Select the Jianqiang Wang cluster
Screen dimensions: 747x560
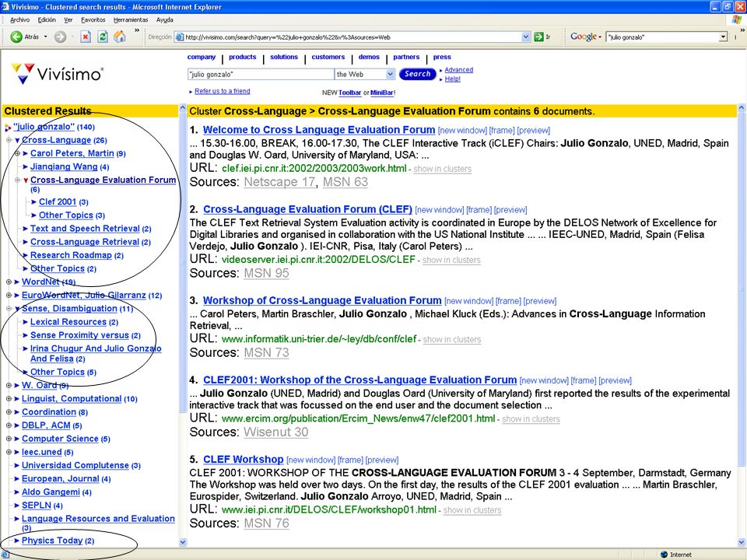point(63,166)
